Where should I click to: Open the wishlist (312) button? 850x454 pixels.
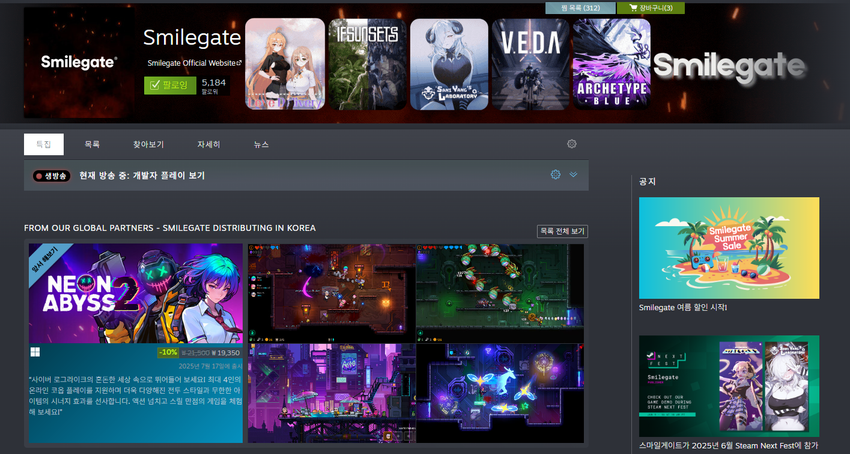(x=580, y=8)
